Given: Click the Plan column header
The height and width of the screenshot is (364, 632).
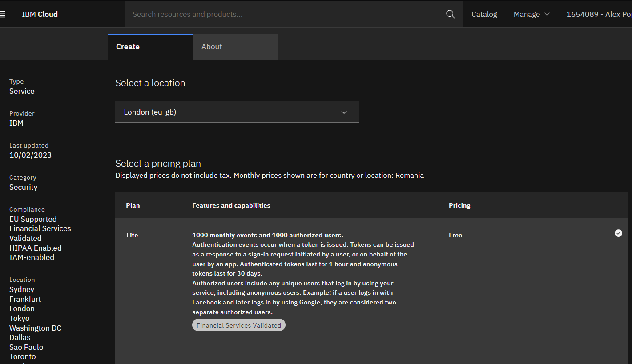Looking at the screenshot, I should 133,205.
